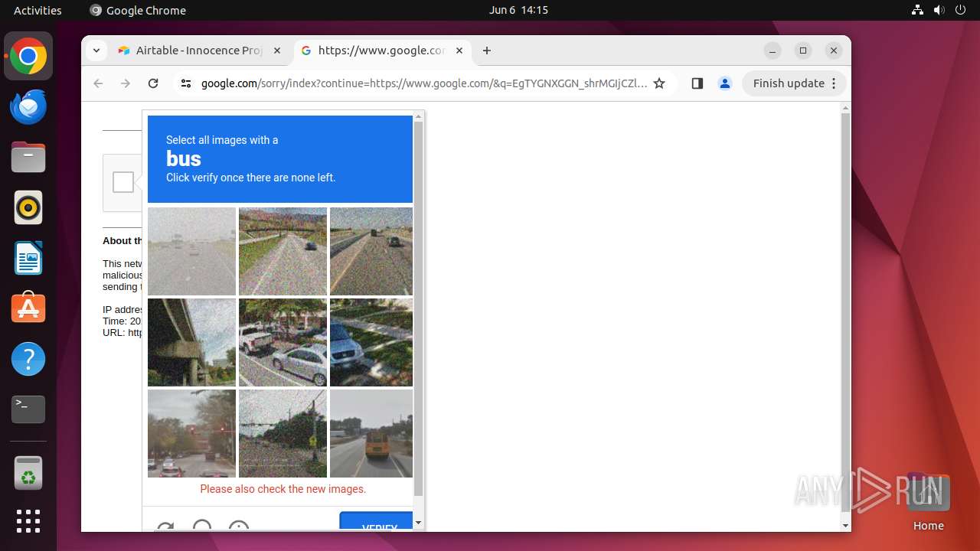Screen dimensions: 980x551
Task: Click the captcha scroll-down arrow
Action: pyautogui.click(x=418, y=523)
